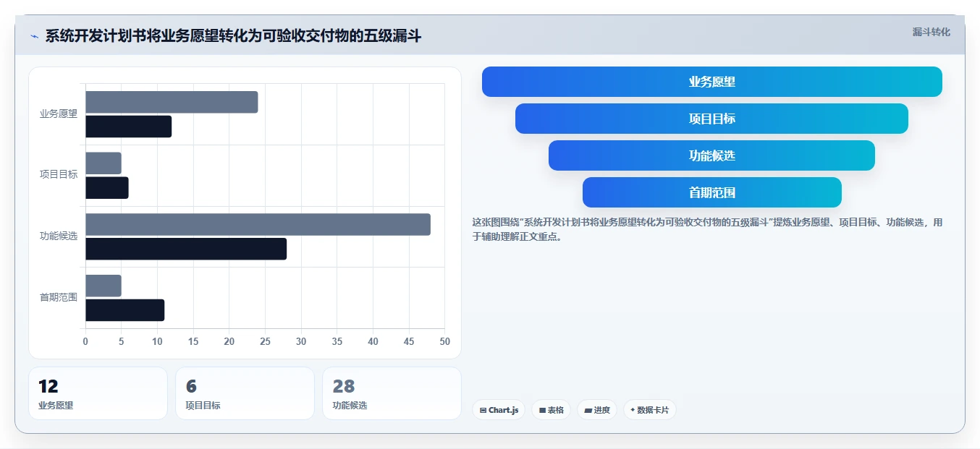The height and width of the screenshot is (449, 980).
Task: Click the 漏斗转化 tag in header
Action: (x=931, y=32)
